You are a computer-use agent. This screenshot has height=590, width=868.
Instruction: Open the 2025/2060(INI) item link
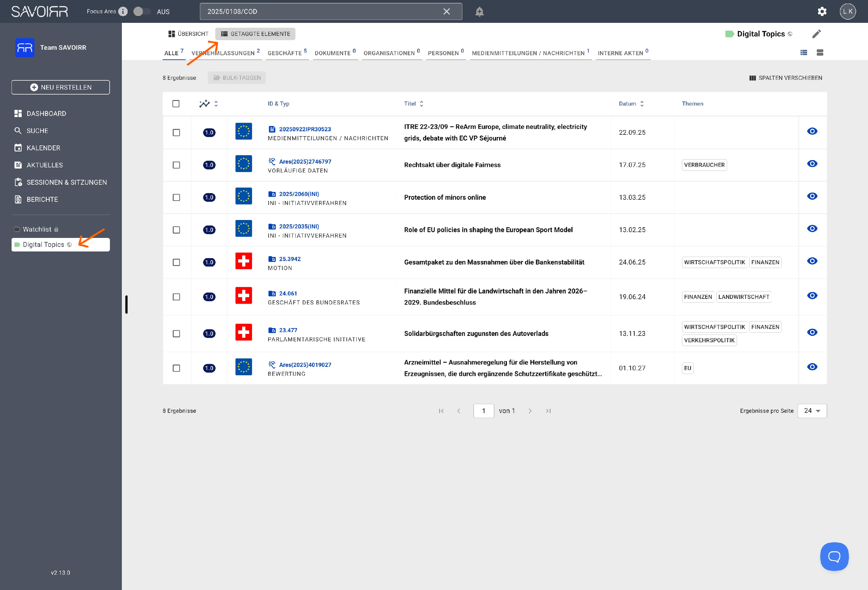tap(299, 194)
